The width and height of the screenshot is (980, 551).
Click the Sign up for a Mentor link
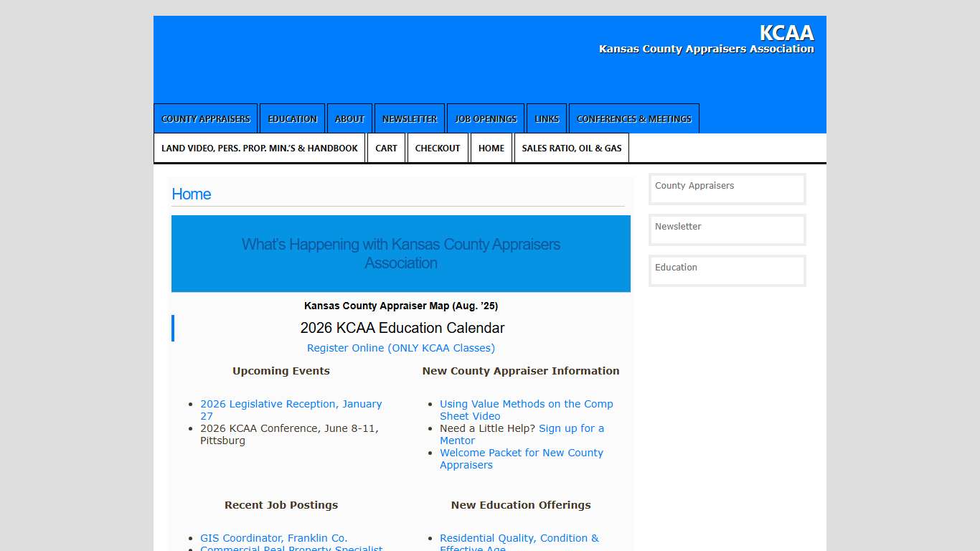tap(571, 429)
